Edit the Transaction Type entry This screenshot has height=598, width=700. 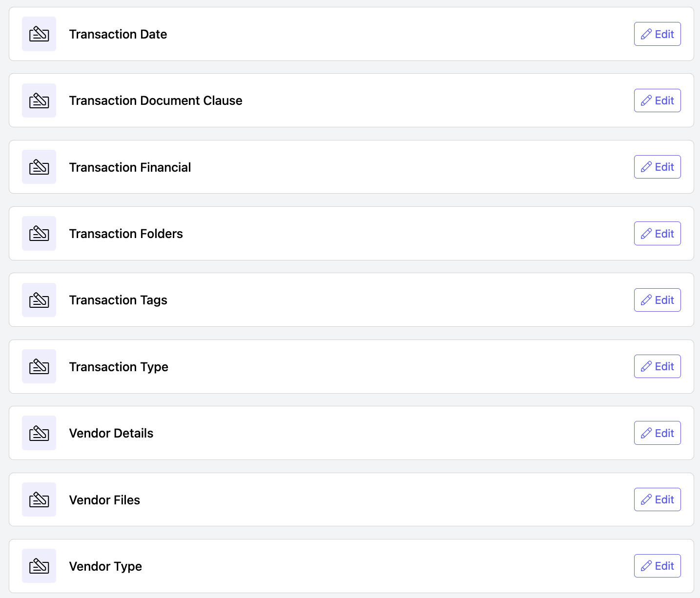[657, 366]
